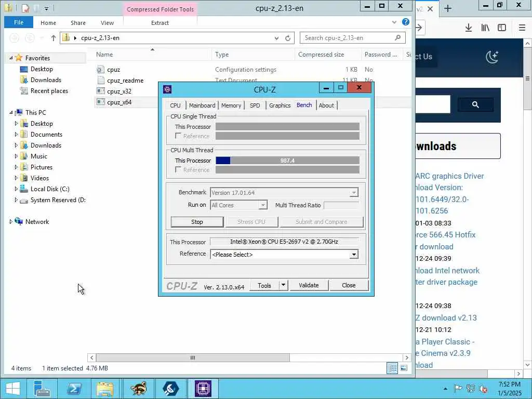This screenshot has height=399, width=532.
Task: Launch PowerShell from the taskbar
Action: [74, 389]
